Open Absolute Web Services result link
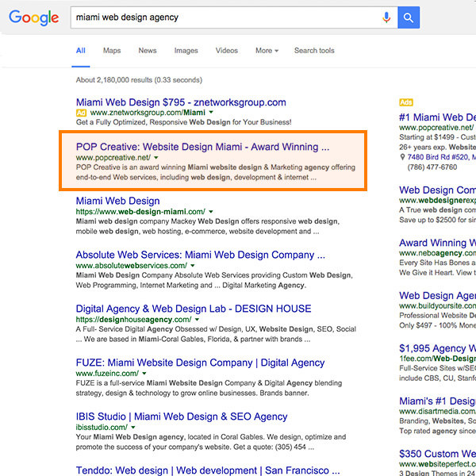The width and height of the screenshot is (476, 476). pos(201,255)
